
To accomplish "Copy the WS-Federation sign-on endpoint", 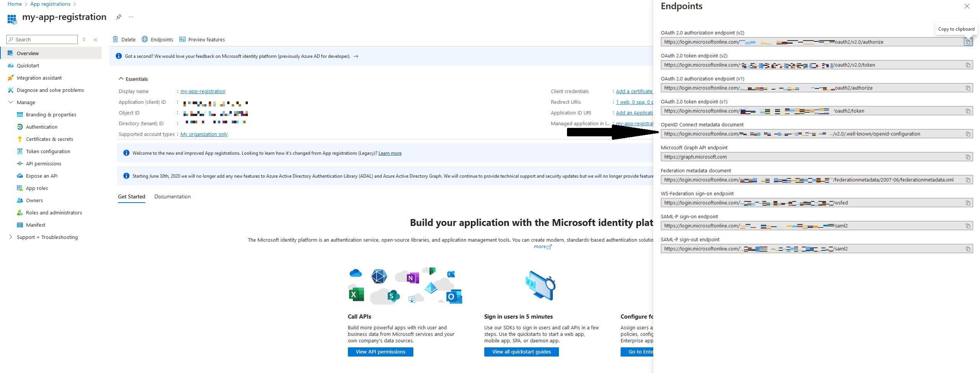I will [968, 203].
